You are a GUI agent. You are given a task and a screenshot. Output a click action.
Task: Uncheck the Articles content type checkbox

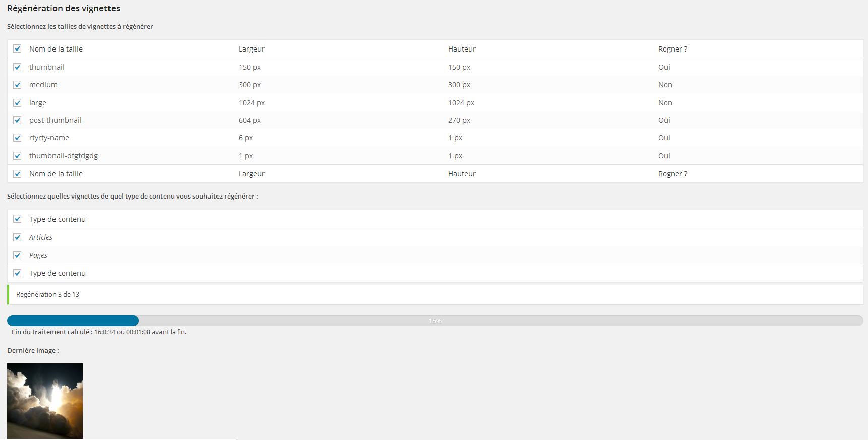17,237
